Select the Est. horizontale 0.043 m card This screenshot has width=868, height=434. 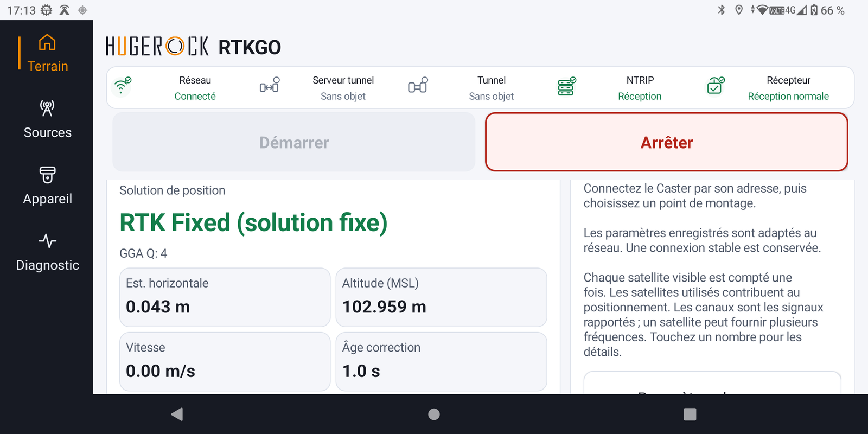(225, 297)
